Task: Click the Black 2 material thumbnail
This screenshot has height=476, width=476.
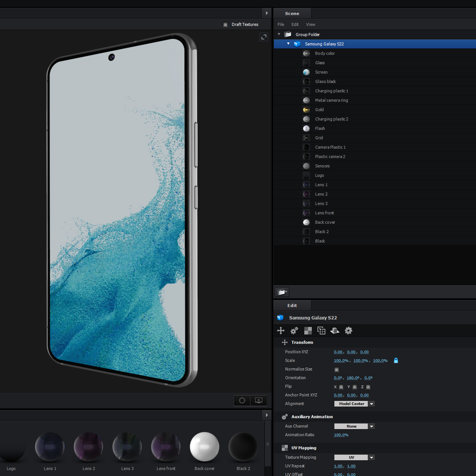Action: (x=243, y=447)
